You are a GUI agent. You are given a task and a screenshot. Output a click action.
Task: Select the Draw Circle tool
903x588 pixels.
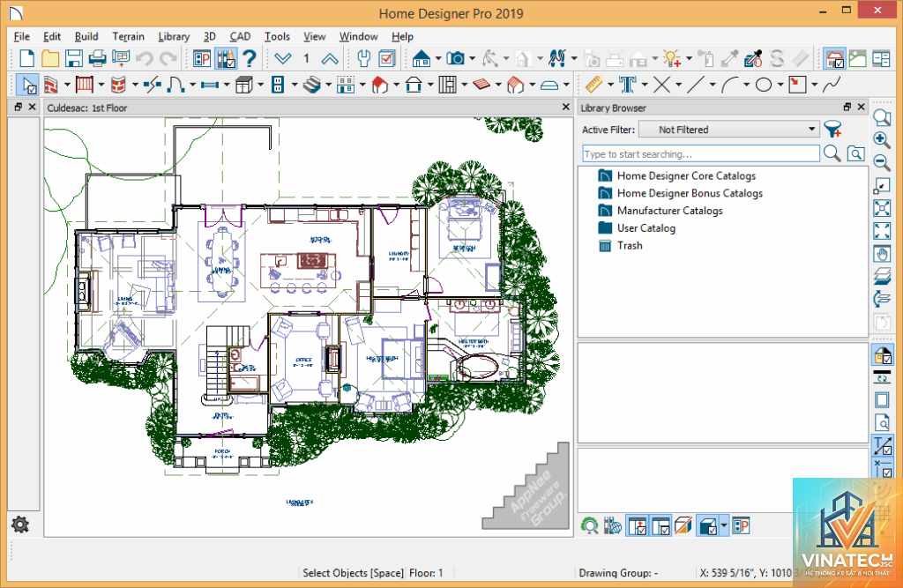764,86
